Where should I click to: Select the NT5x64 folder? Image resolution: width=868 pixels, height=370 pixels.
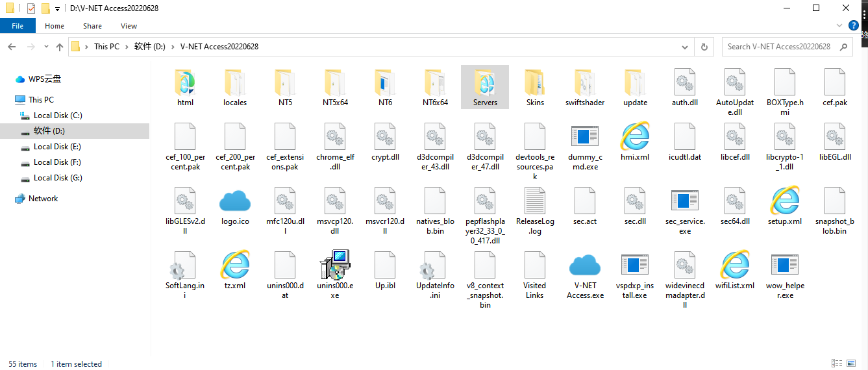pos(335,87)
